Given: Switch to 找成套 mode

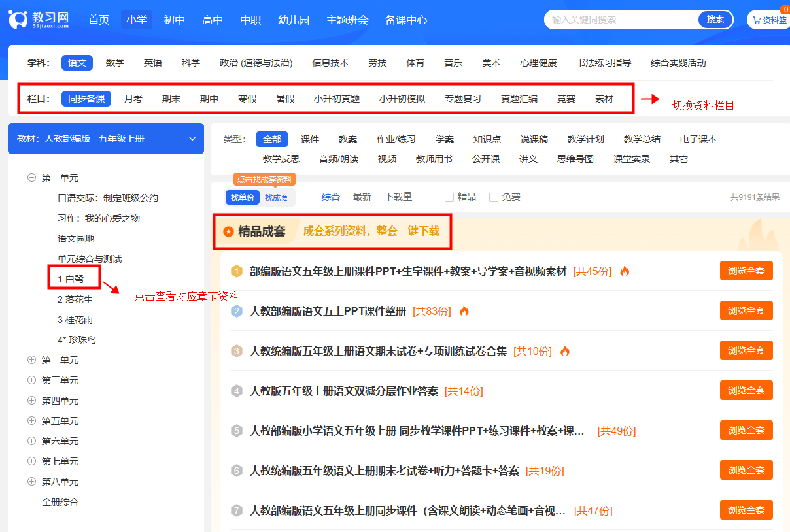Looking at the screenshot, I should 277,197.
